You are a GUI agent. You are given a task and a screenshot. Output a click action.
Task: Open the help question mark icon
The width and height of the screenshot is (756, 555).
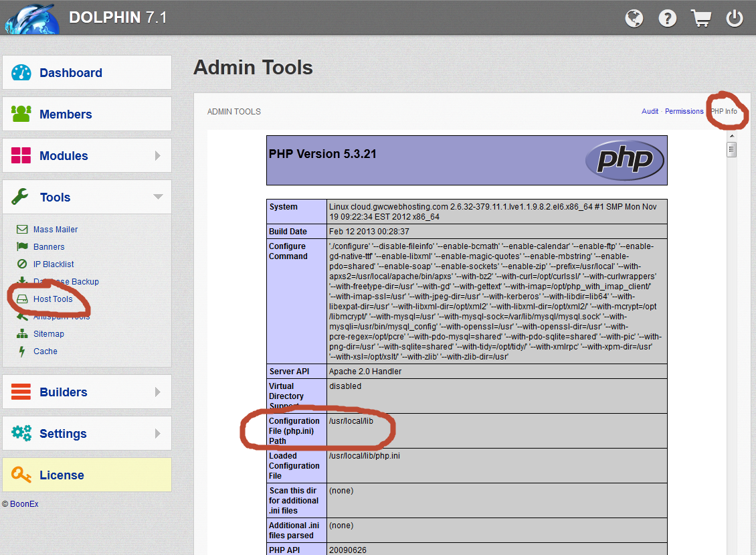(x=668, y=18)
